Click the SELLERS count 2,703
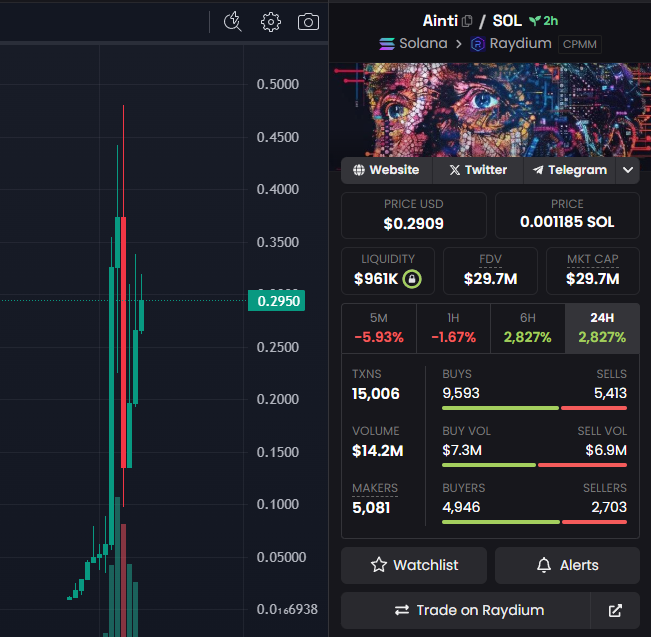This screenshot has height=637, width=651. (609, 507)
